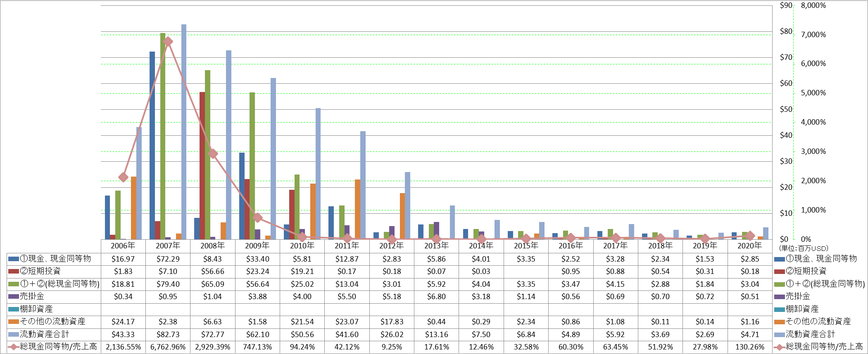Click the 棚卸資産 row header label
868x354 pixels.
coord(36,309)
